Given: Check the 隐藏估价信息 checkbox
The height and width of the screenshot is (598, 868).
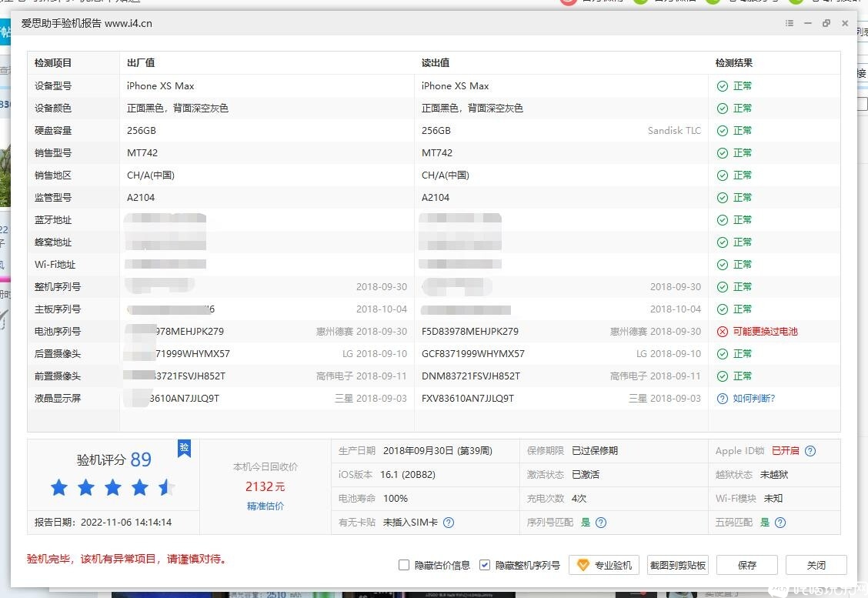Looking at the screenshot, I should [404, 565].
